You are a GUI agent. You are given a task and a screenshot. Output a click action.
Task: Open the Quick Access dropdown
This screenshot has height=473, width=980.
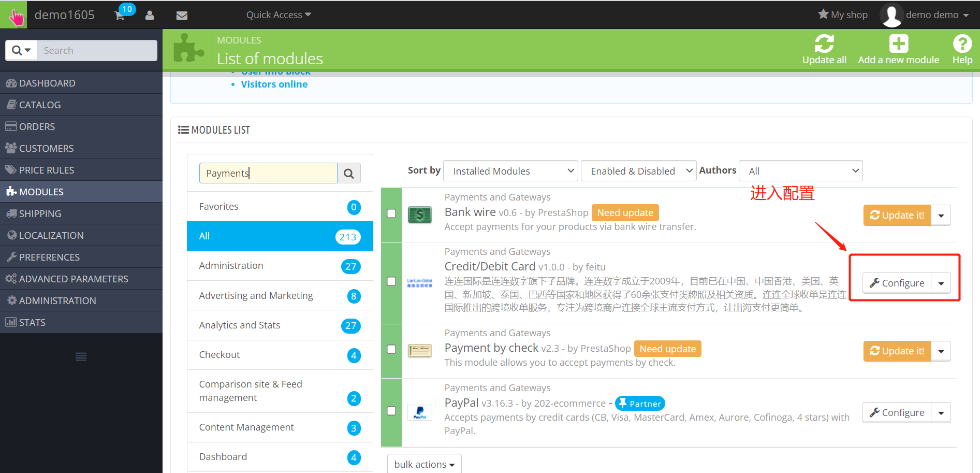[279, 15]
